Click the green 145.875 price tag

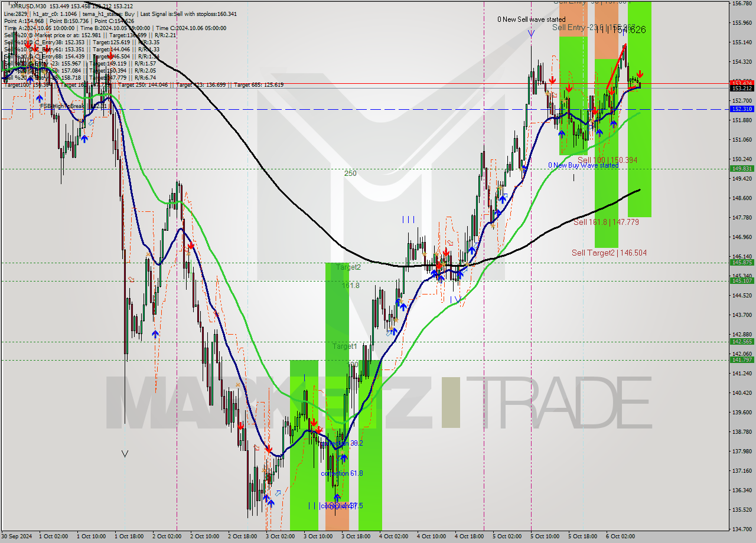pos(742,263)
